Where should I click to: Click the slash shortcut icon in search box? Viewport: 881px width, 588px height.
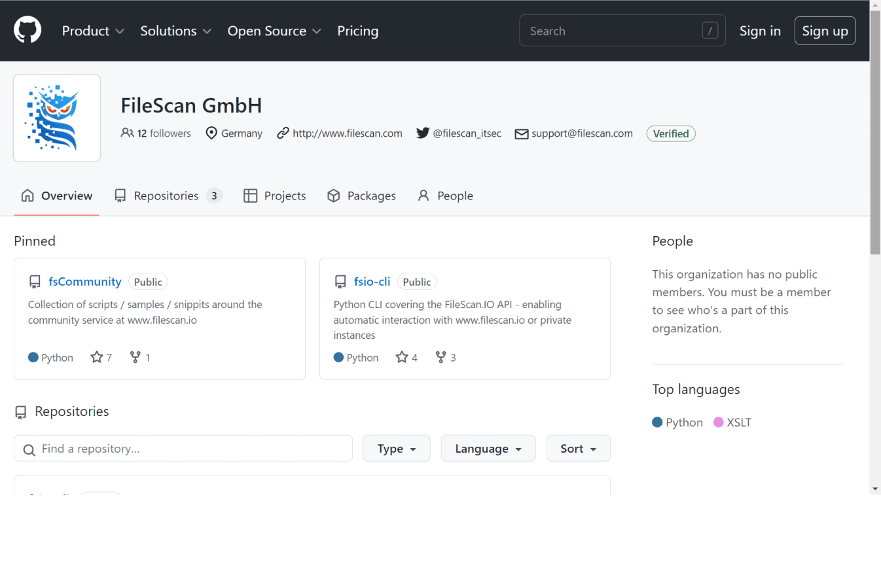pos(710,30)
